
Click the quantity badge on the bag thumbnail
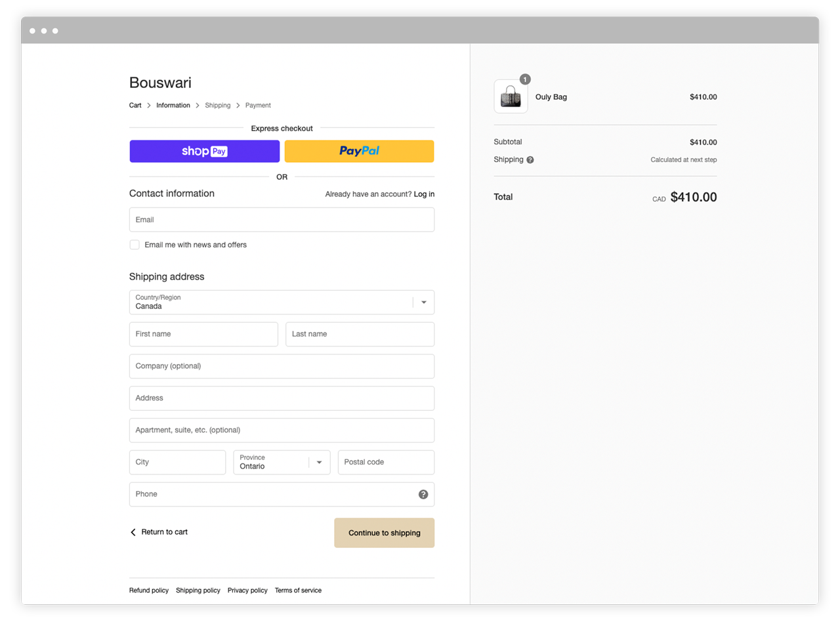coord(525,79)
